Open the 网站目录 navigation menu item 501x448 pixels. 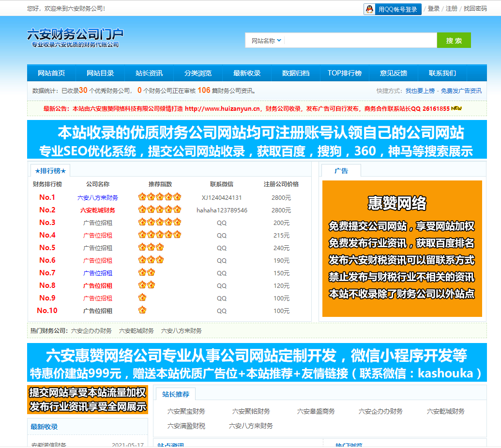[100, 73]
